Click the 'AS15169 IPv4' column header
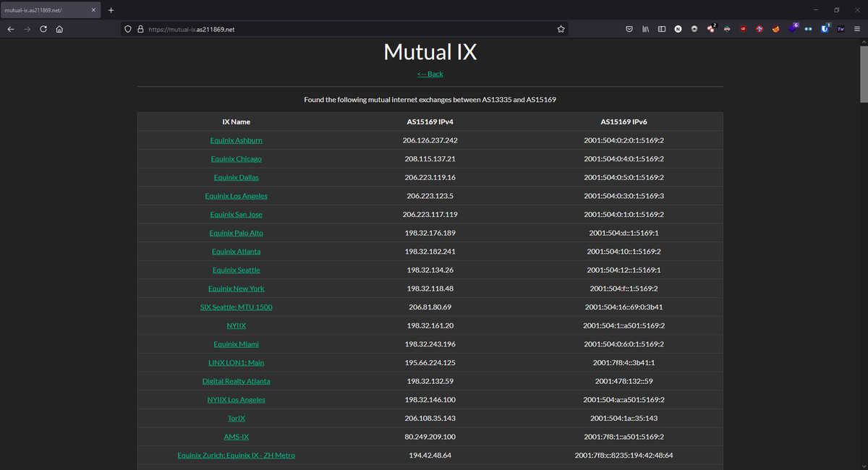Image resolution: width=868 pixels, height=470 pixels. (x=430, y=121)
